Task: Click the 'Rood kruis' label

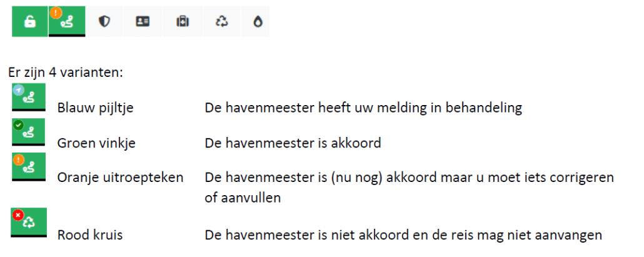Action: coord(90,235)
